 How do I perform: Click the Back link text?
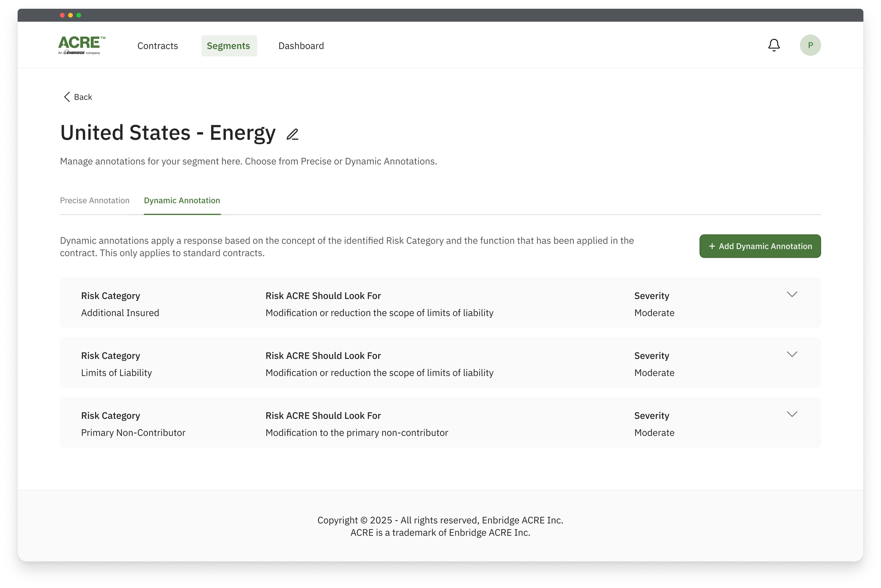point(83,97)
